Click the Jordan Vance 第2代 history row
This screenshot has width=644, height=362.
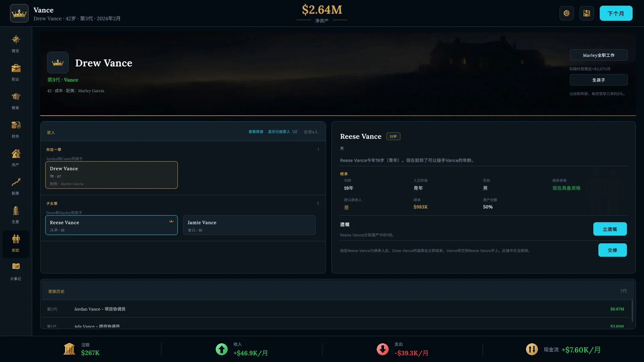pyautogui.click(x=335, y=309)
